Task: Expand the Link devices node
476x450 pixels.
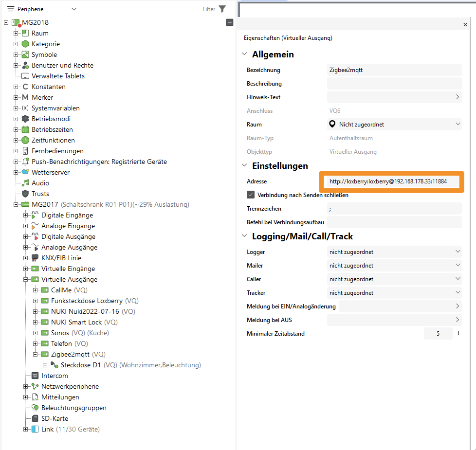Action: pyautogui.click(x=25, y=429)
